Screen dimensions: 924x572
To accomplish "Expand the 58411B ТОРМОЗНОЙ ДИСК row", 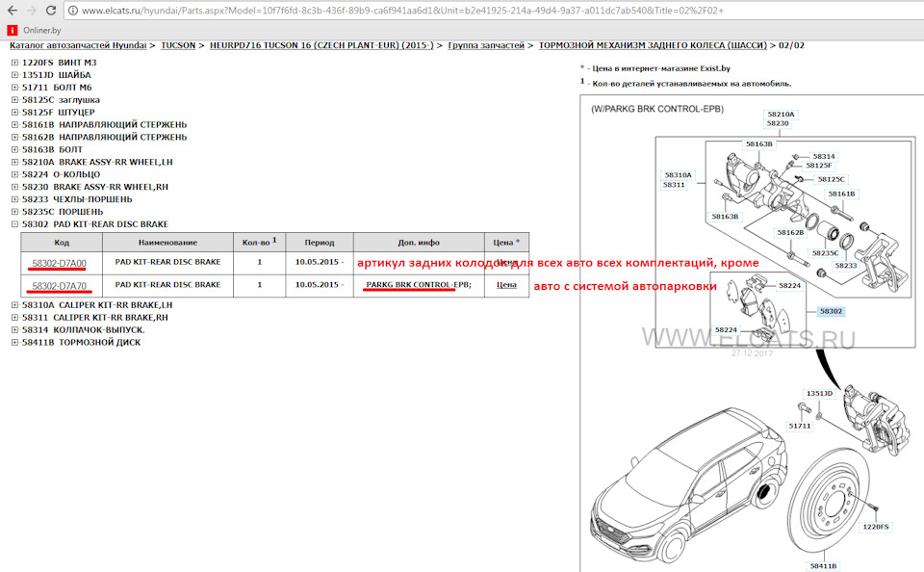I will [x=14, y=342].
